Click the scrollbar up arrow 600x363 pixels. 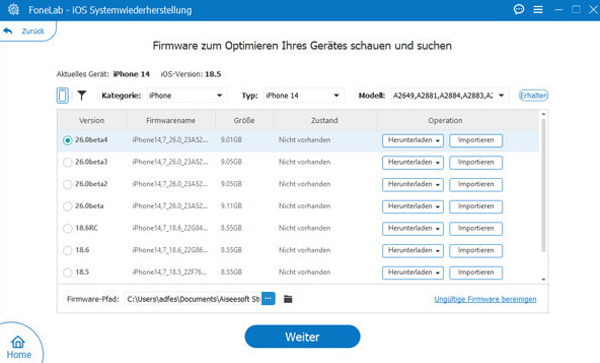click(x=543, y=114)
